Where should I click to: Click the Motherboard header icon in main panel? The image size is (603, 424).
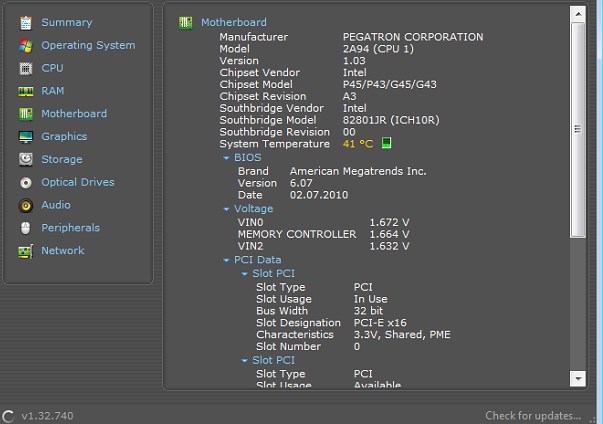click(x=185, y=23)
